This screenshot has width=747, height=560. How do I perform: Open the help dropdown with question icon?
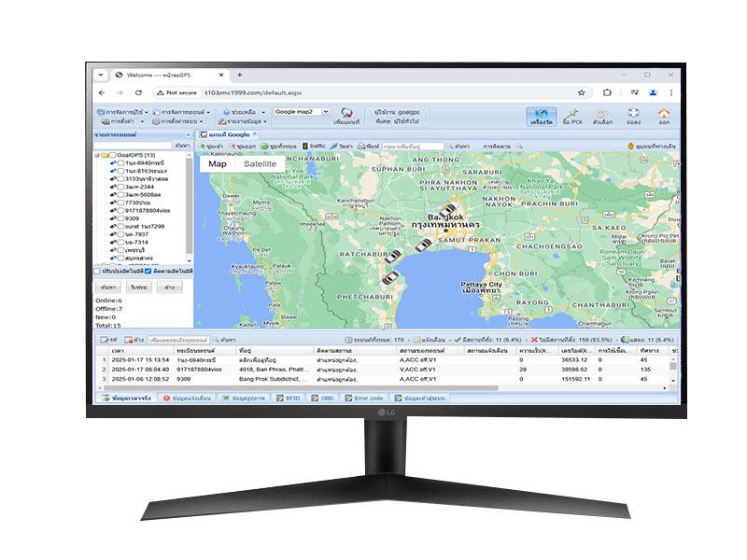244,112
